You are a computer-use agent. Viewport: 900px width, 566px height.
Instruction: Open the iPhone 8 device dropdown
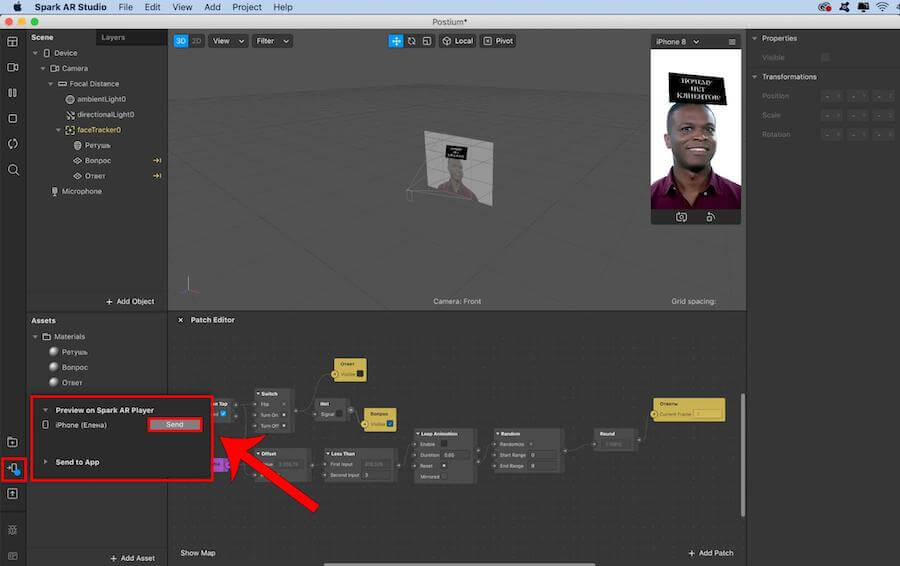(677, 42)
